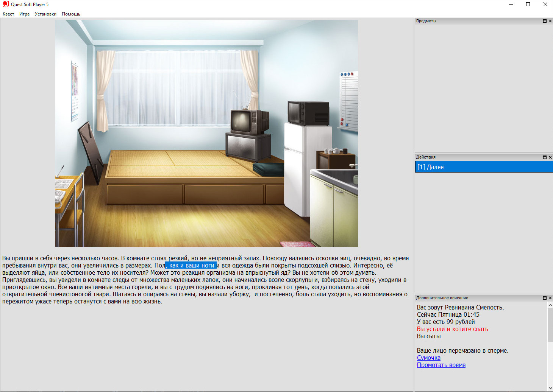Close the Дополнительное описание panel
Screen dimensions: 553x392
pyautogui.click(x=550, y=298)
